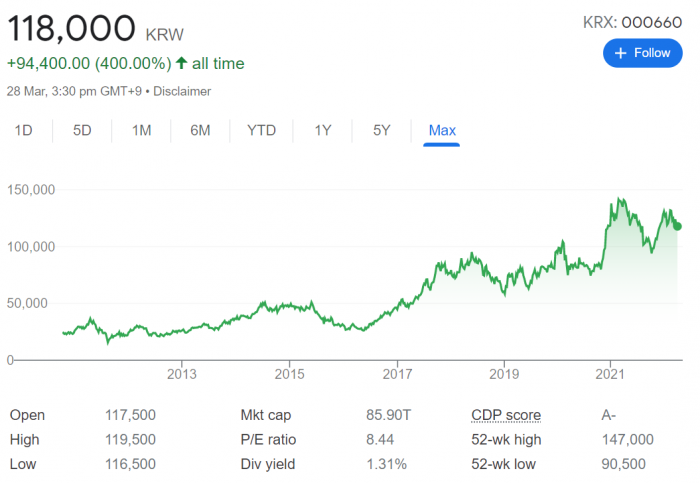The height and width of the screenshot is (483, 700).
Task: Click the 2017 label on chart axis
Action: [x=397, y=374]
